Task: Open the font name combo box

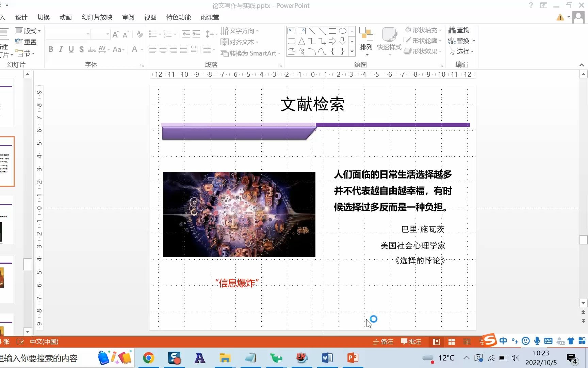Action: [x=68, y=34]
